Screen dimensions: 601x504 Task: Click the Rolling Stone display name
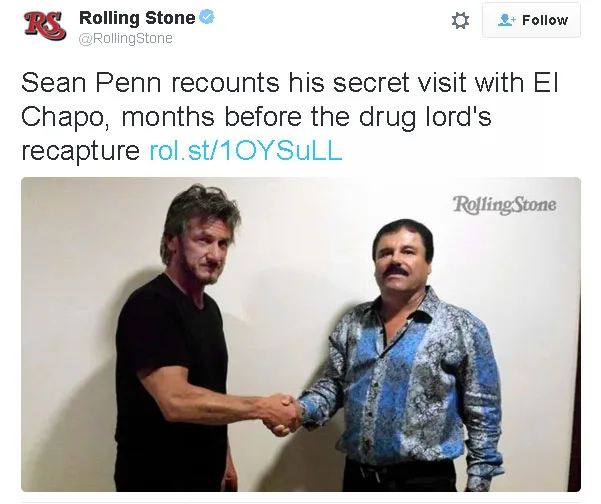pyautogui.click(x=137, y=18)
